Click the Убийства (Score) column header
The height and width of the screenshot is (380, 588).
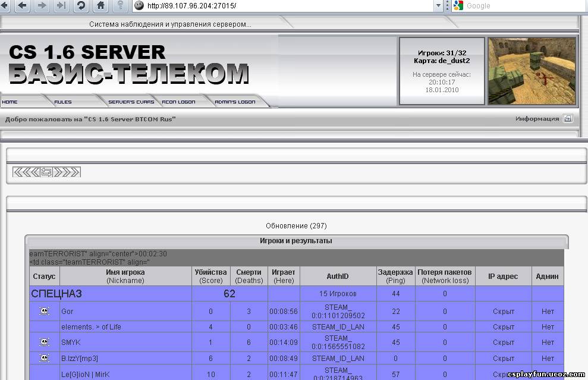[210, 276]
